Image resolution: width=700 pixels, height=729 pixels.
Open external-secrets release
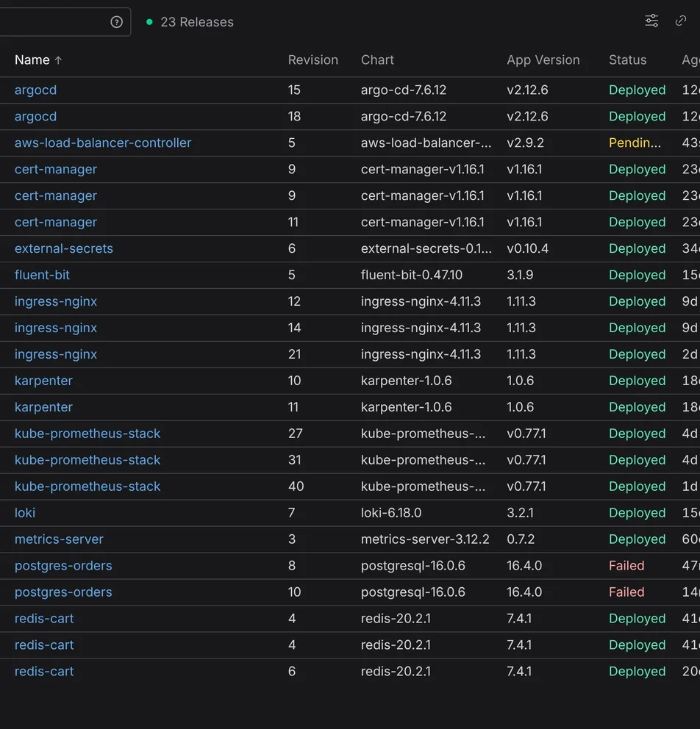pyautogui.click(x=64, y=248)
